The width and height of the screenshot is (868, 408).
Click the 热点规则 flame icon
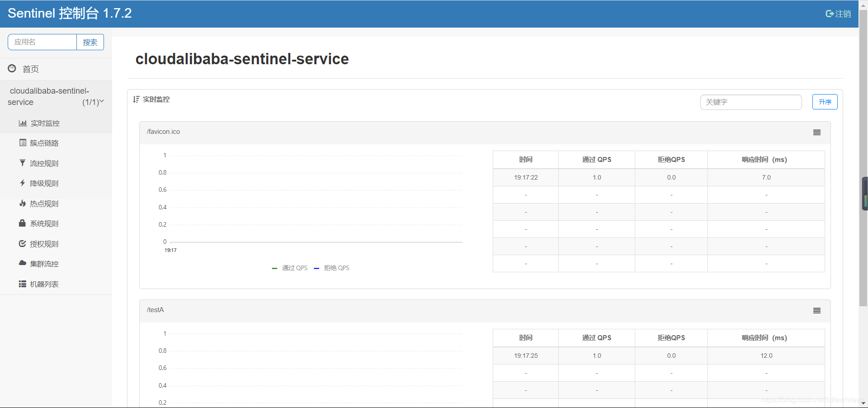23,203
